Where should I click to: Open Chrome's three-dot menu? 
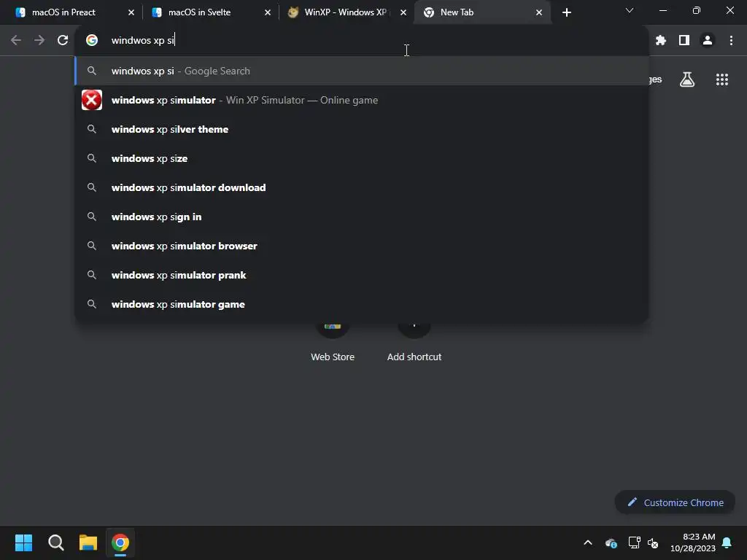pos(731,41)
